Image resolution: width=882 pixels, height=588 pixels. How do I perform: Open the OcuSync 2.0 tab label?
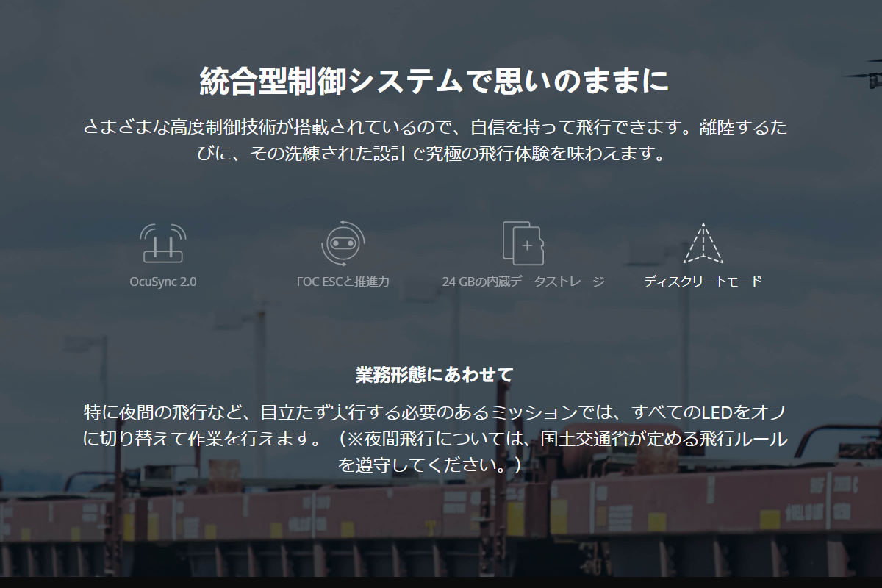tap(163, 282)
